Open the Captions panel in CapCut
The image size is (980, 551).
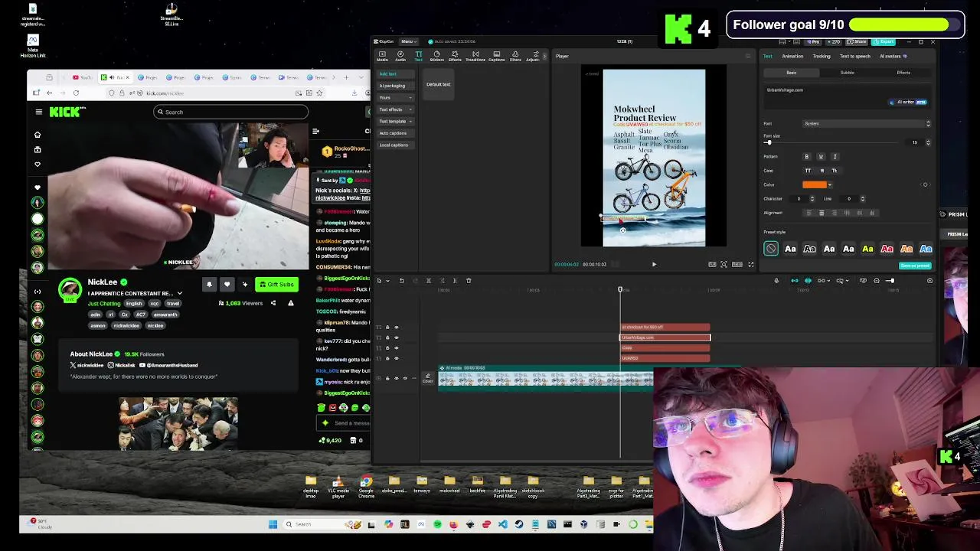(496, 56)
